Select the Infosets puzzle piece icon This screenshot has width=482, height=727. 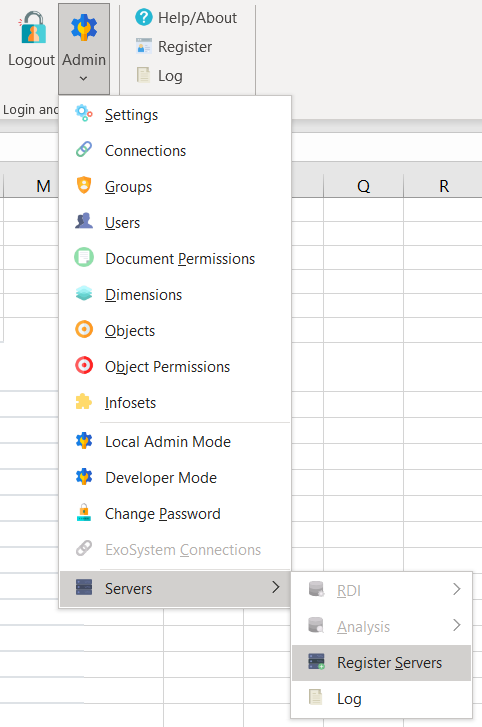(x=84, y=402)
